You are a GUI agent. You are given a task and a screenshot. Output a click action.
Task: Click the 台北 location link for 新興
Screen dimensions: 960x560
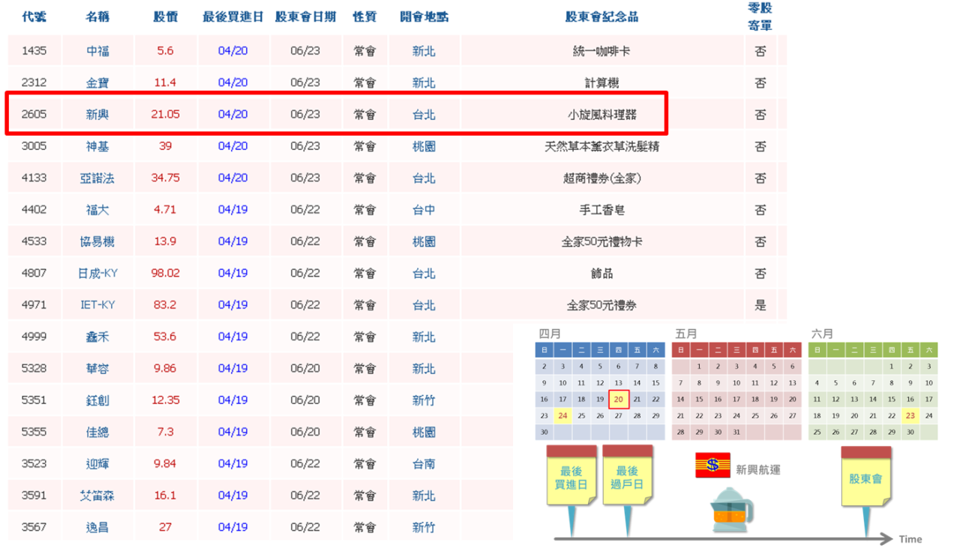tap(424, 115)
